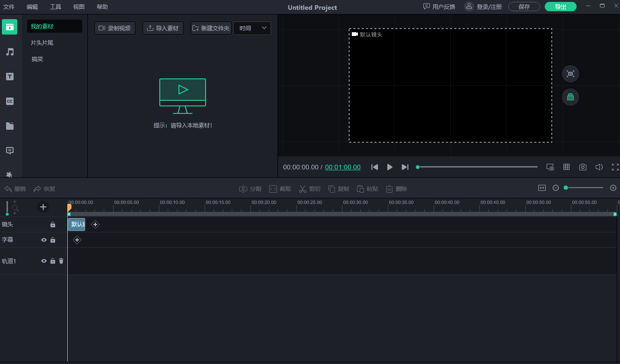Viewport: 620px width, 364px height.
Task: Delete 轨道1 with the trash icon
Action: coord(61,261)
